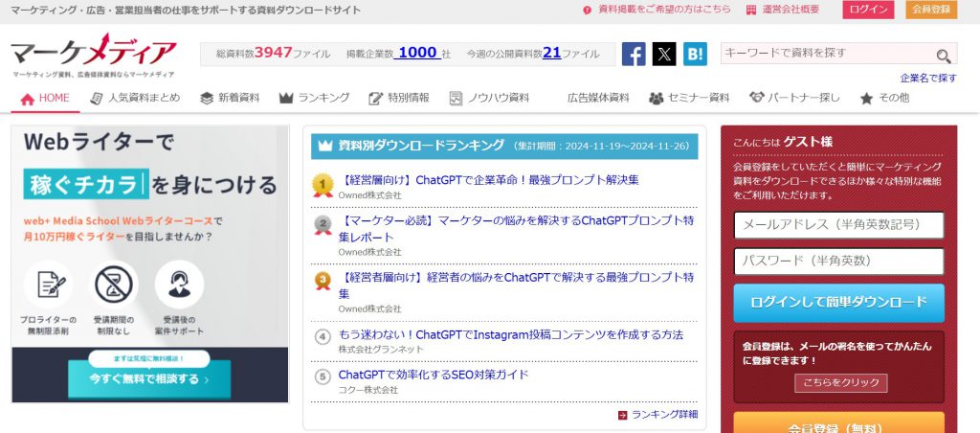Click the 受講後の案件サポート headset icon
This screenshot has height=433, width=980.
179,285
